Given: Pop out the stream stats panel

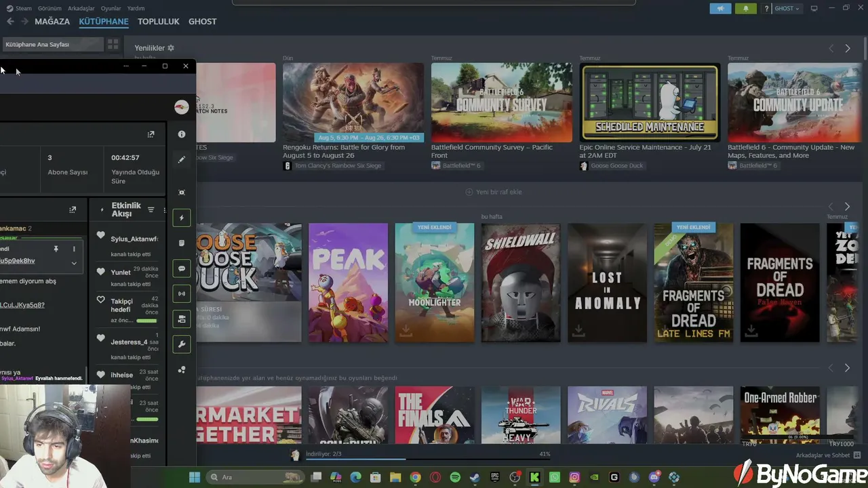Looking at the screenshot, I should click(x=151, y=134).
